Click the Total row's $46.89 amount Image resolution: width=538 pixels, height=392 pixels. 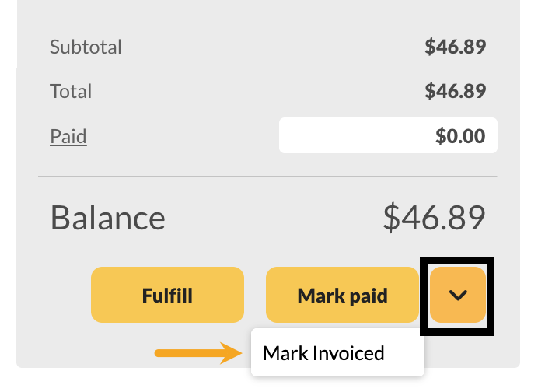(455, 91)
